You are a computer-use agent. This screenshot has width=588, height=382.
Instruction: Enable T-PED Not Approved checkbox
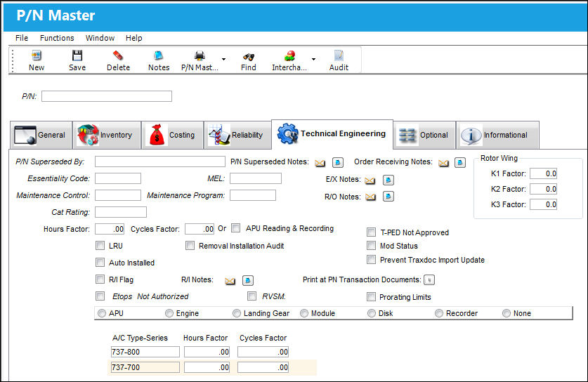click(x=371, y=232)
